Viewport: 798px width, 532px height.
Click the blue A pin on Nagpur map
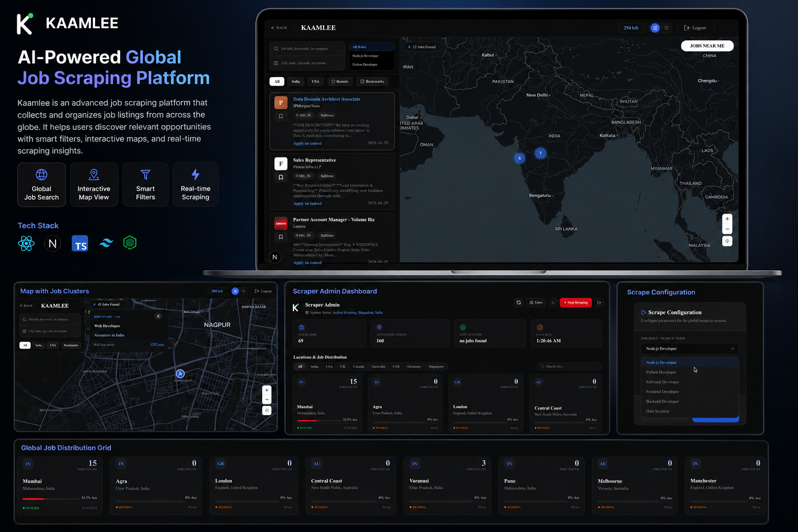tap(180, 374)
